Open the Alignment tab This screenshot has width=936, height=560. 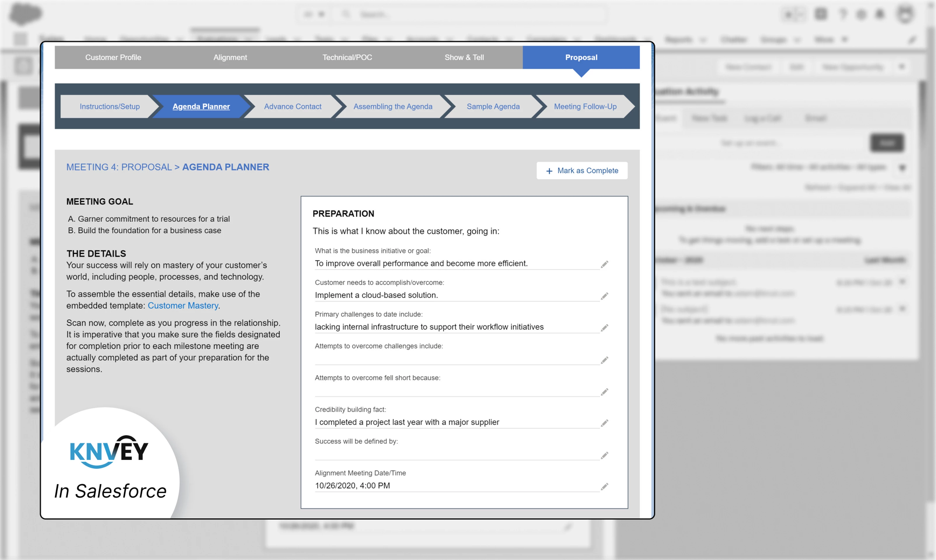pos(230,57)
